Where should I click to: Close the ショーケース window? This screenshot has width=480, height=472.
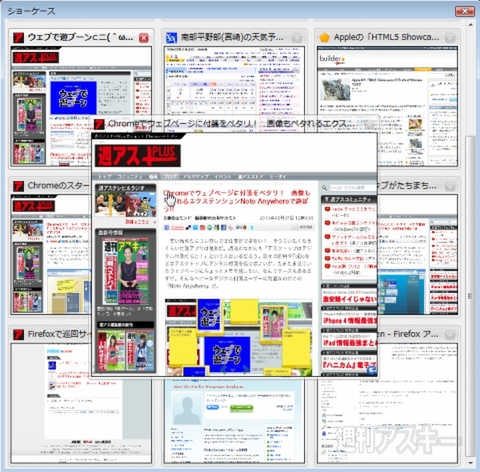(x=464, y=11)
